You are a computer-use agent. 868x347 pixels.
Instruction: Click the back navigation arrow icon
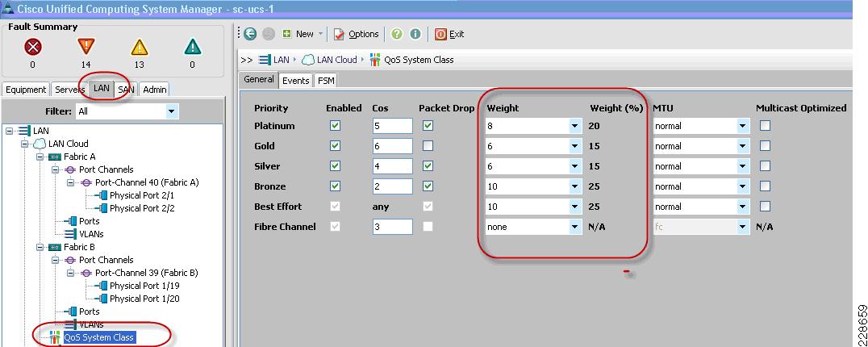[250, 35]
